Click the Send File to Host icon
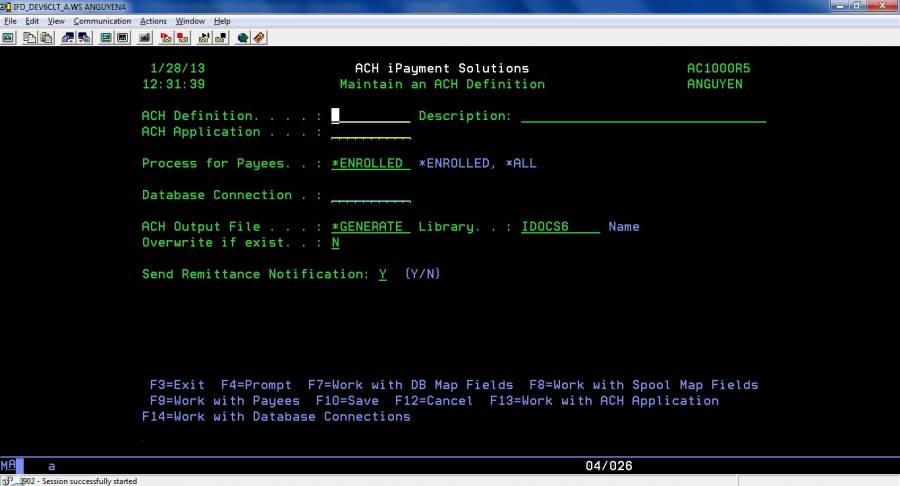This screenshot has width=900, height=486. click(x=68, y=38)
